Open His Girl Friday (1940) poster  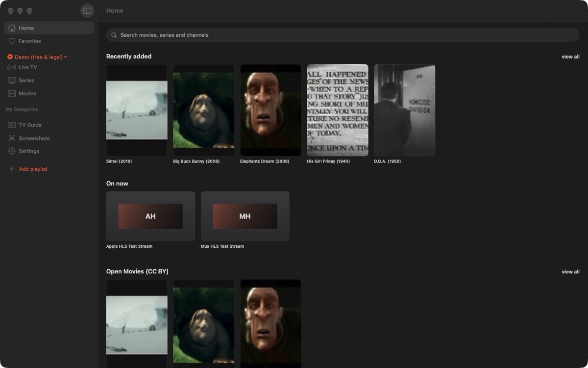click(338, 110)
